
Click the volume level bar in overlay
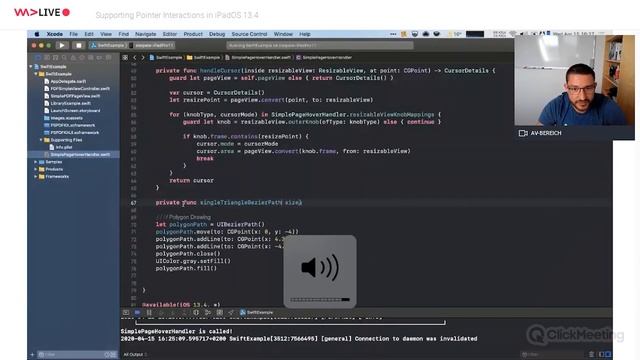pos(320,300)
